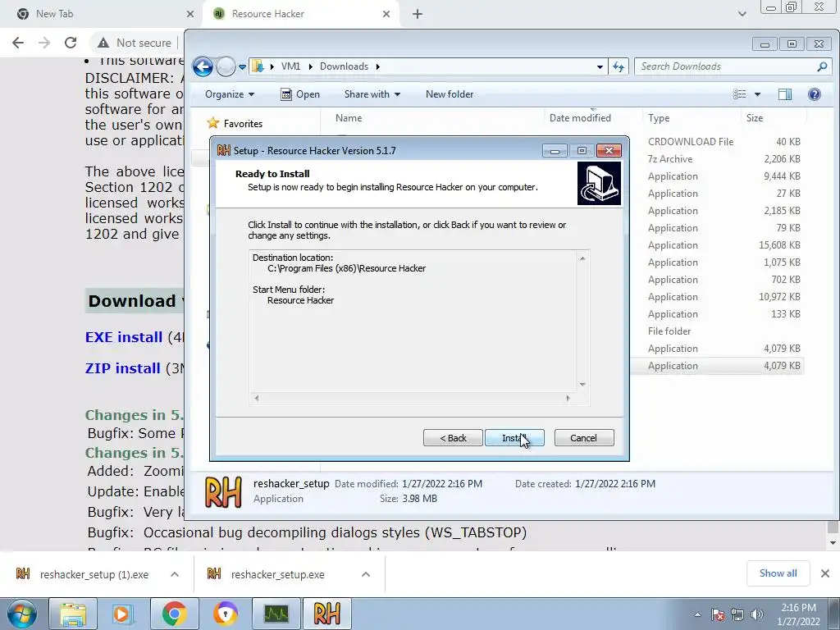Open the Organize menu
The width and height of the screenshot is (840, 630).
click(x=230, y=94)
